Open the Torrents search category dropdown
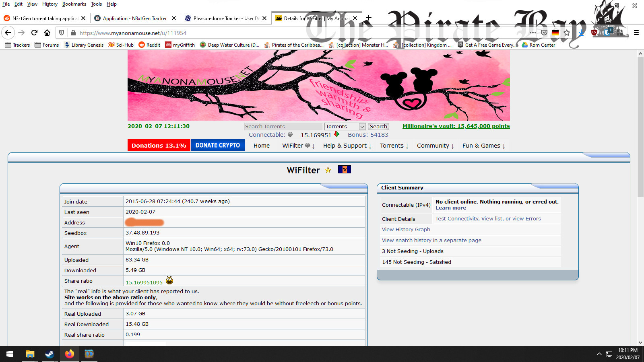The image size is (644, 362). click(x=345, y=126)
